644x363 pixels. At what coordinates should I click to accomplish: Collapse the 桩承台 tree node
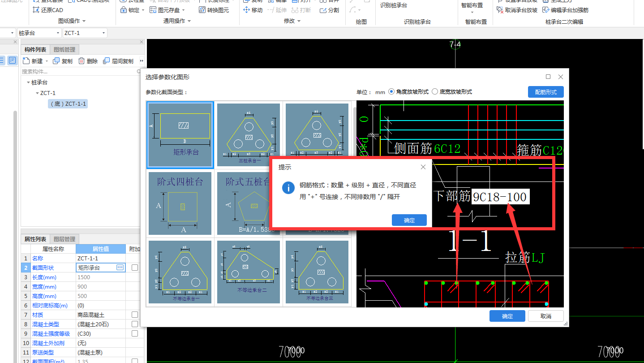[29, 82]
